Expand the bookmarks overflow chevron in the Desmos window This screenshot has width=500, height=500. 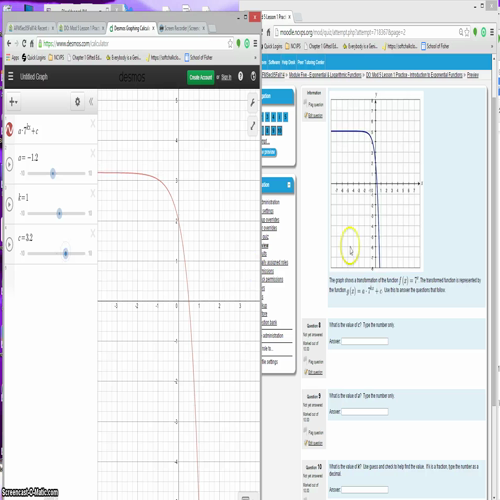(255, 58)
